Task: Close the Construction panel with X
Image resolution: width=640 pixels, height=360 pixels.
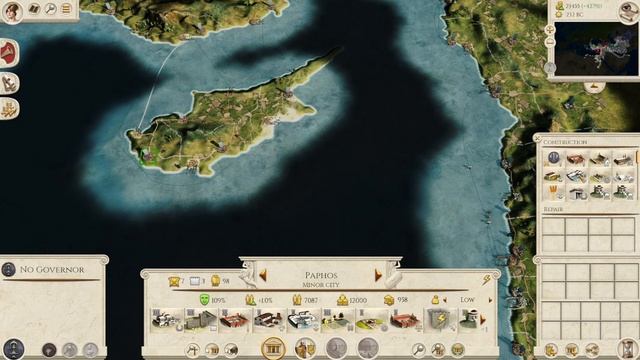Action: click(x=538, y=138)
